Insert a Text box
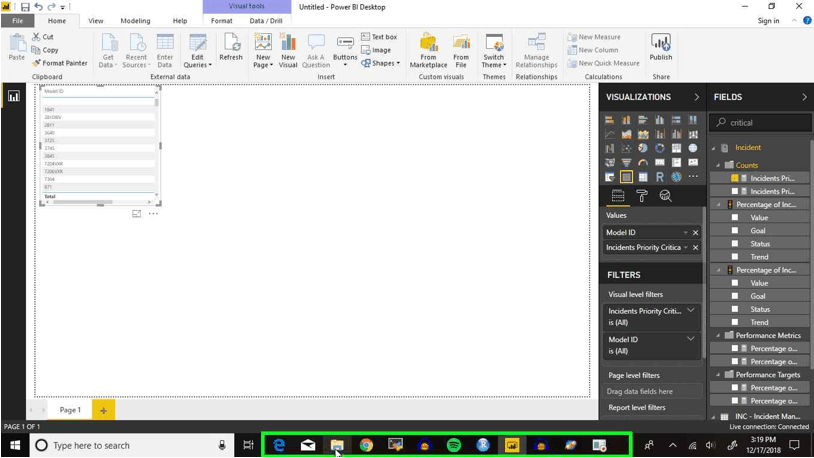The width and height of the screenshot is (814, 458). [x=379, y=37]
